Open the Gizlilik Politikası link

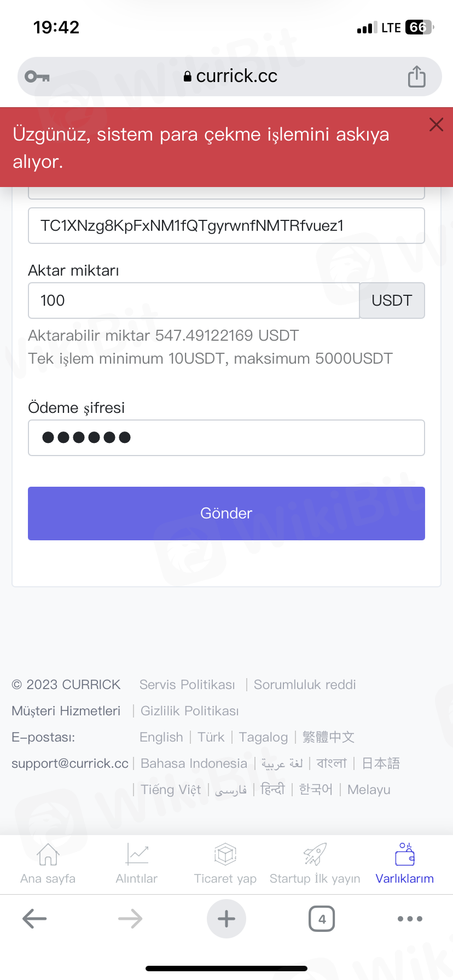[x=190, y=711]
